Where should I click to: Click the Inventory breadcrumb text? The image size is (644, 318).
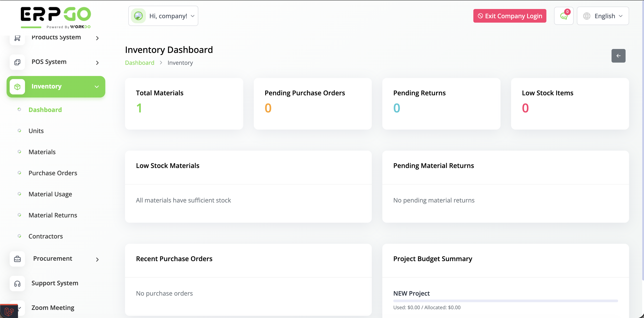pos(180,63)
